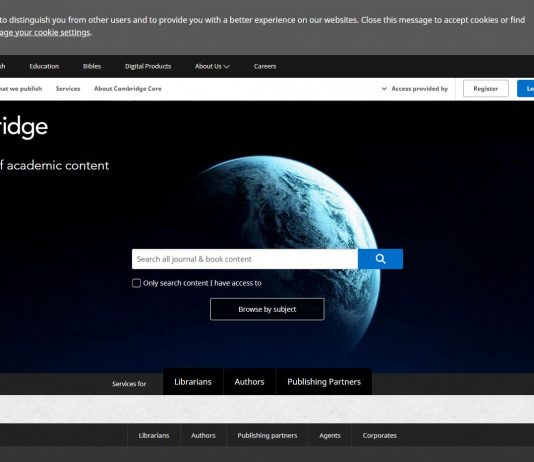The image size is (534, 462).
Task: Open the Education menu item
Action: [44, 66]
